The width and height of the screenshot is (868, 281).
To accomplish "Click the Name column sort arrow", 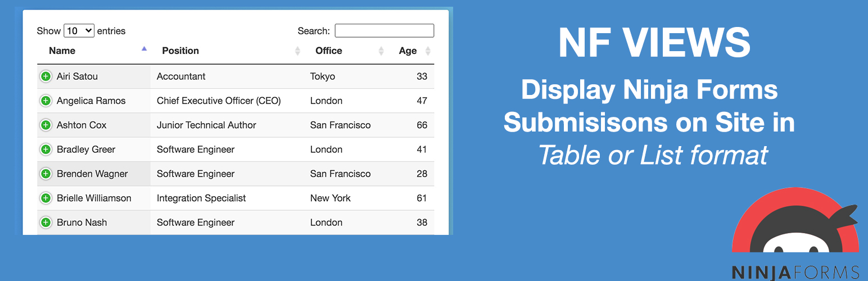I will [x=144, y=49].
